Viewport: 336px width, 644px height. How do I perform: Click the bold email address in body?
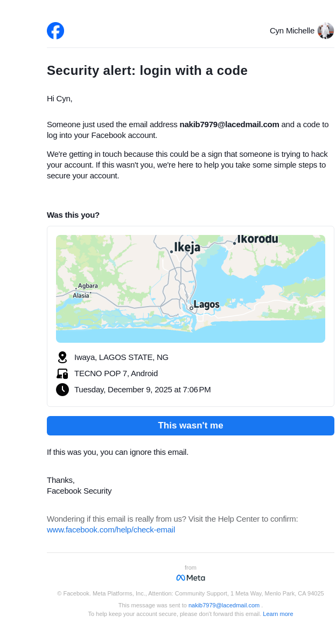[229, 124]
